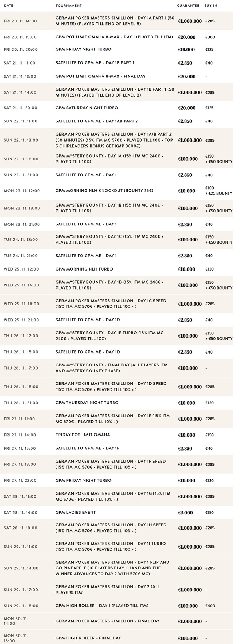
Task: Select German Poker Masters Day 2 row
Action: click(x=116, y=590)
